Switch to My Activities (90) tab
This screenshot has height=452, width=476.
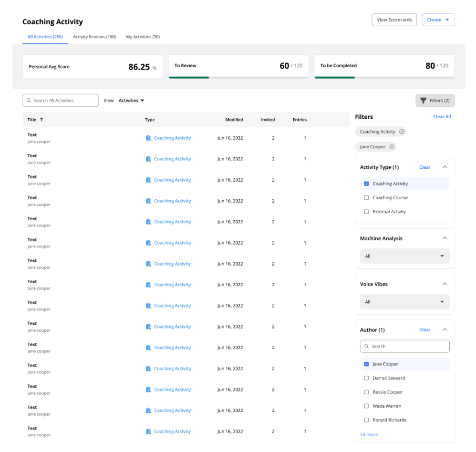point(143,37)
